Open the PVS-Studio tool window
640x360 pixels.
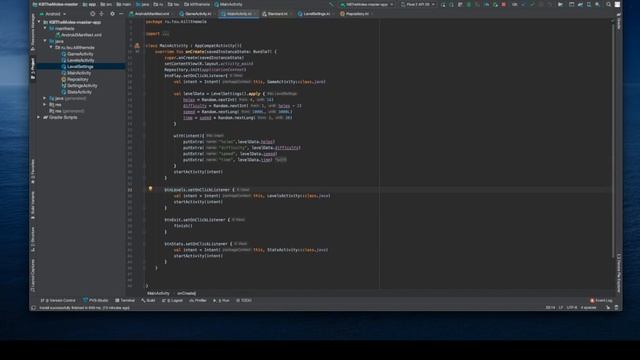coord(96,300)
